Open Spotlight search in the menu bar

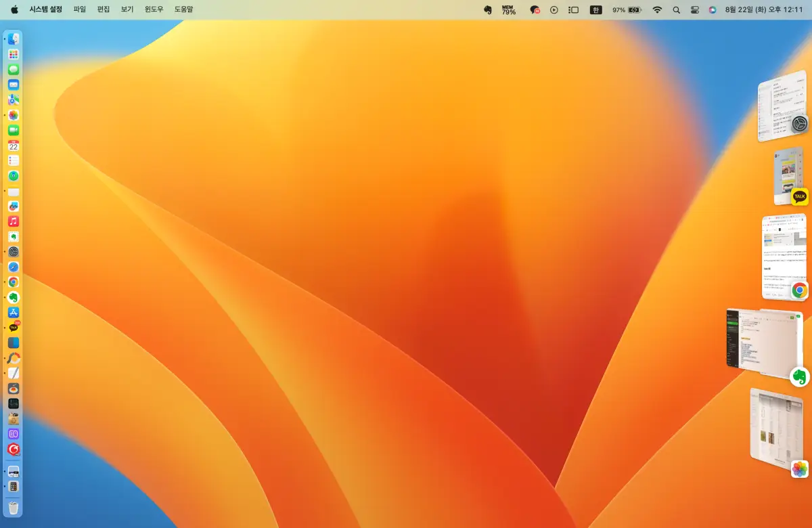(677, 10)
